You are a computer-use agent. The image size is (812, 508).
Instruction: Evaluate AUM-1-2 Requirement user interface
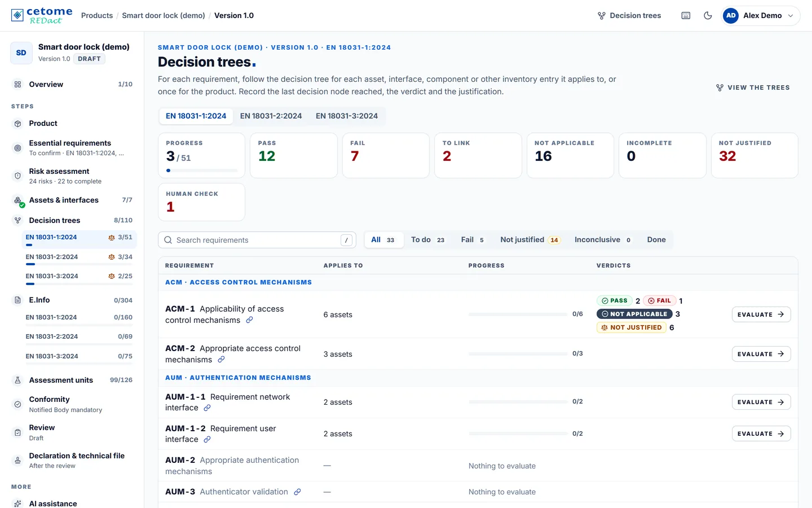pos(761,433)
